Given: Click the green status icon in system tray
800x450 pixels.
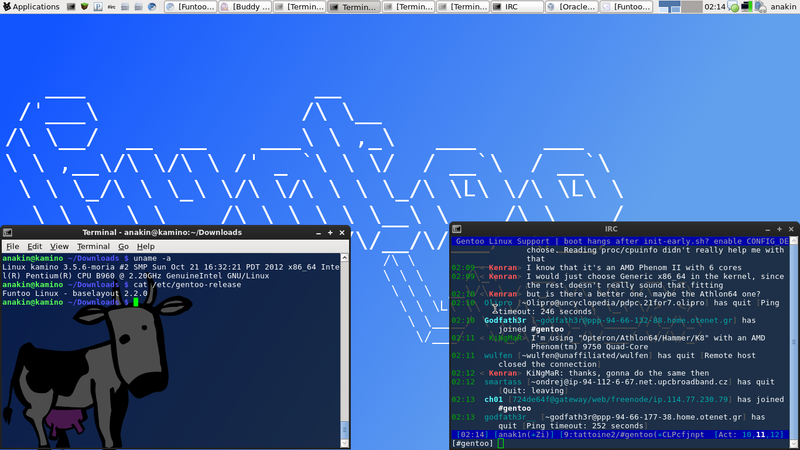Looking at the screenshot, I should tap(735, 7).
